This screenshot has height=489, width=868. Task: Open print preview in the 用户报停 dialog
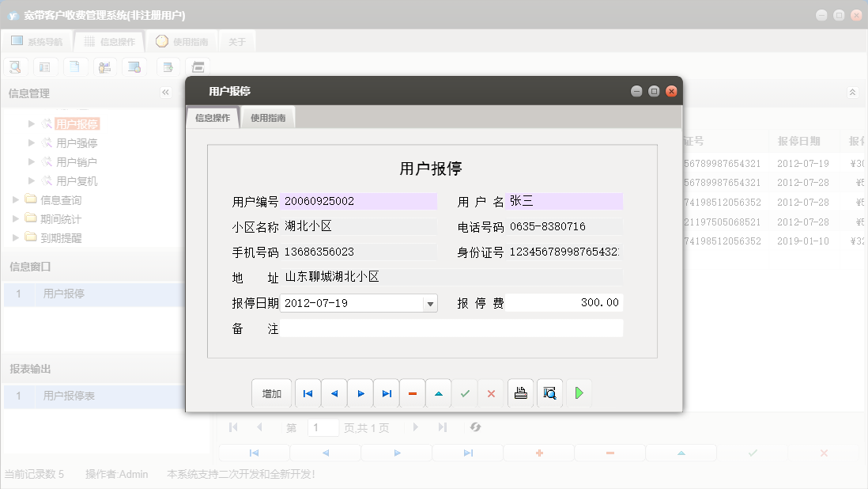point(549,393)
